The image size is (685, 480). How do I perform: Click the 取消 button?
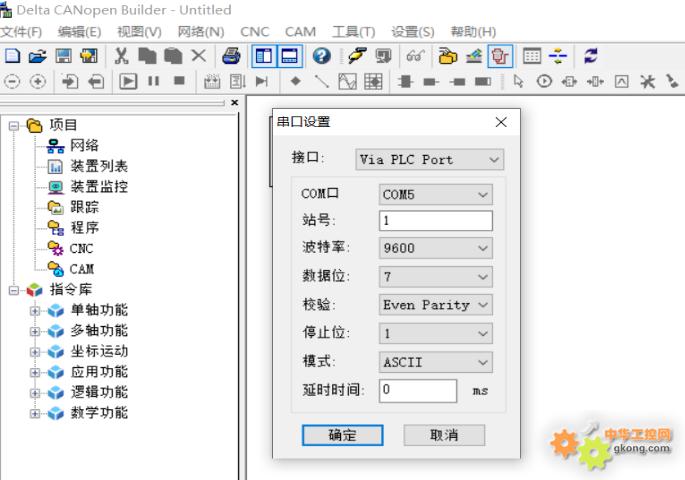(444, 435)
